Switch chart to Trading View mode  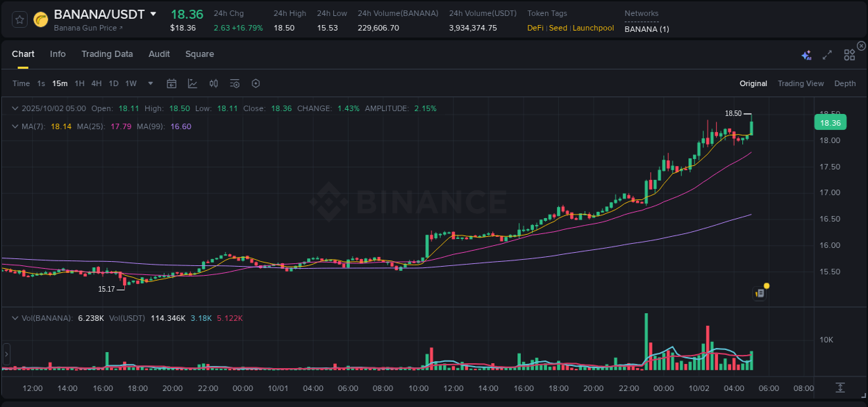point(801,83)
